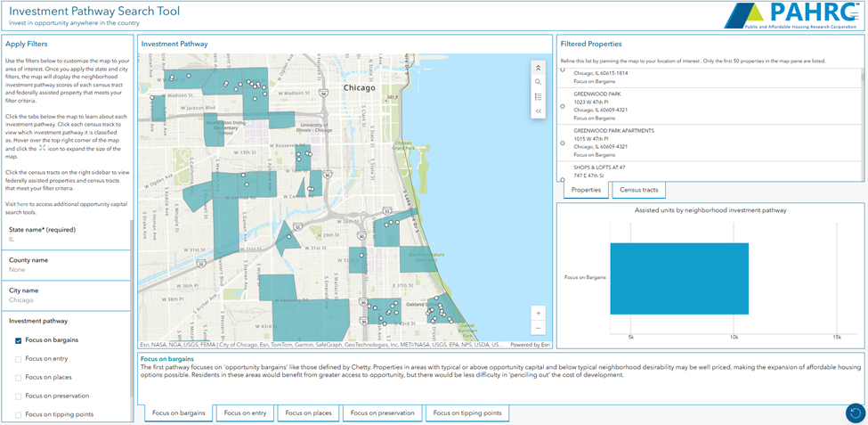Open the map search tool
Screen dimensions: 868x425
point(538,82)
